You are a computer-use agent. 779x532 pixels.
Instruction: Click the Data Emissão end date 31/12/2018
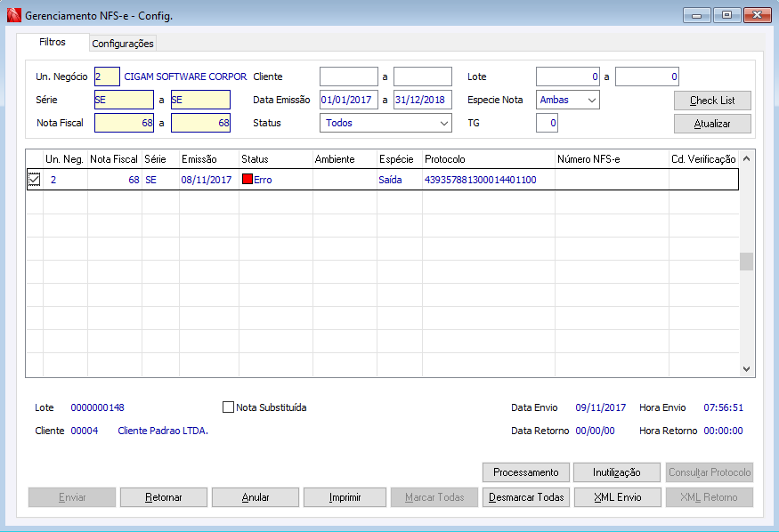(x=423, y=100)
